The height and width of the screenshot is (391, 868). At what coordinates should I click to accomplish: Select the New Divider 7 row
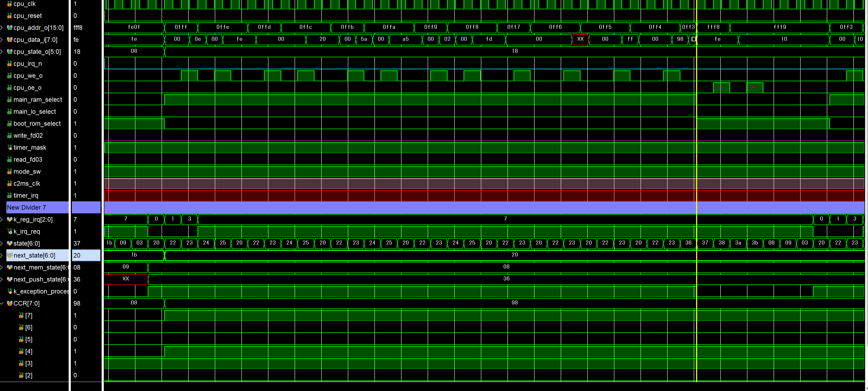tap(26, 207)
